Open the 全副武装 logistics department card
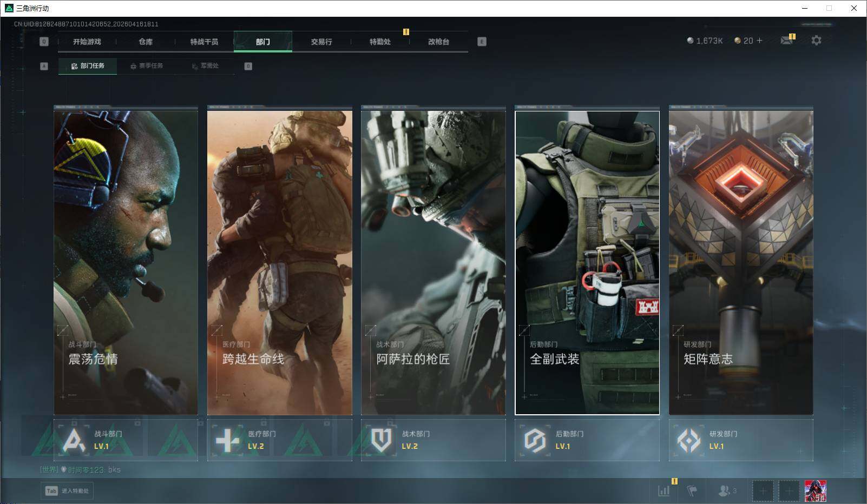867x504 pixels. [587, 263]
